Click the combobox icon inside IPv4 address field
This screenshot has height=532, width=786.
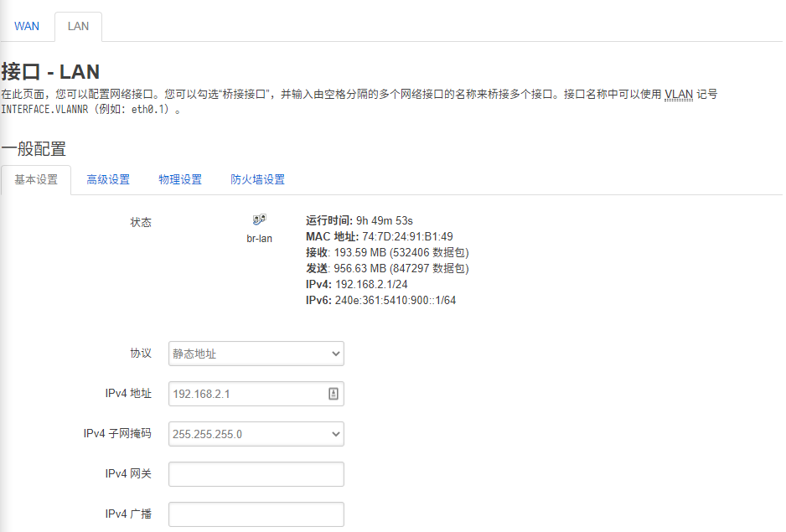(335, 394)
